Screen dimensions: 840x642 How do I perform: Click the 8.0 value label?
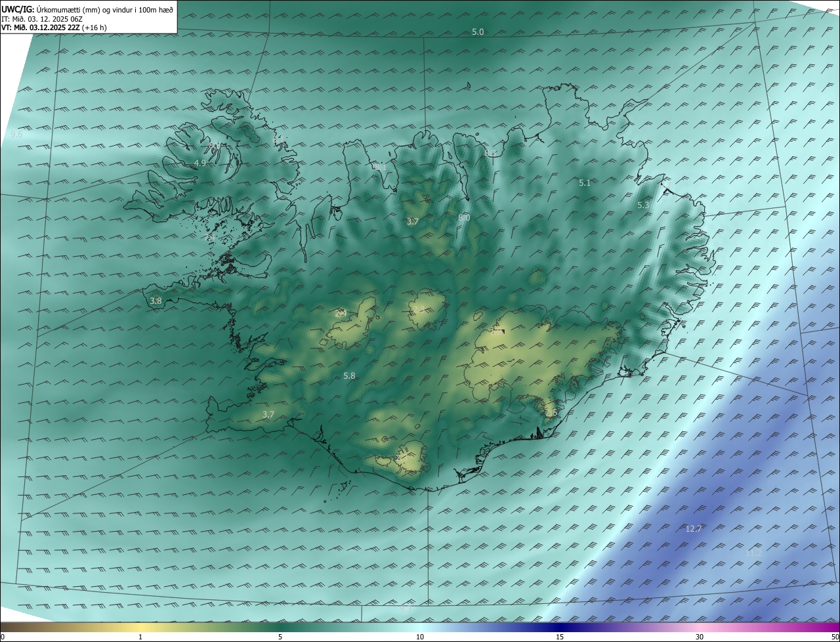(464, 217)
